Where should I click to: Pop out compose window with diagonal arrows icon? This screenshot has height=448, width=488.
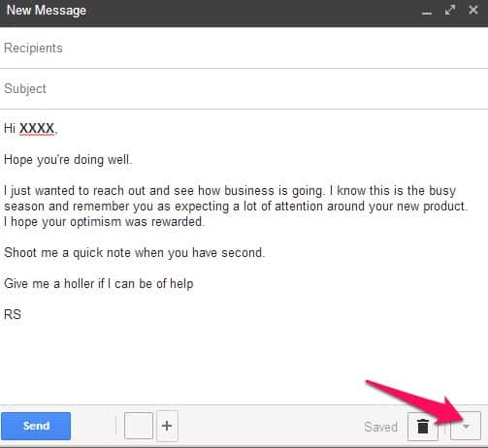click(450, 10)
